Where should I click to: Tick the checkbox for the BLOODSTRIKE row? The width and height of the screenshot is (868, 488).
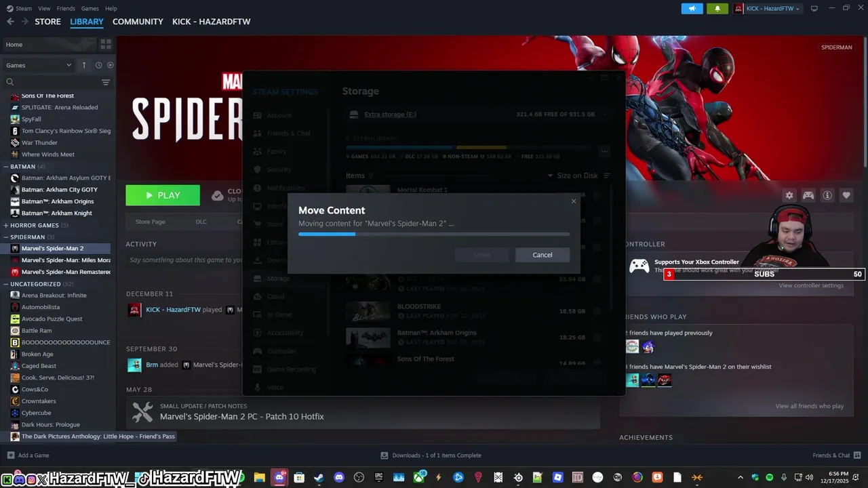597,311
